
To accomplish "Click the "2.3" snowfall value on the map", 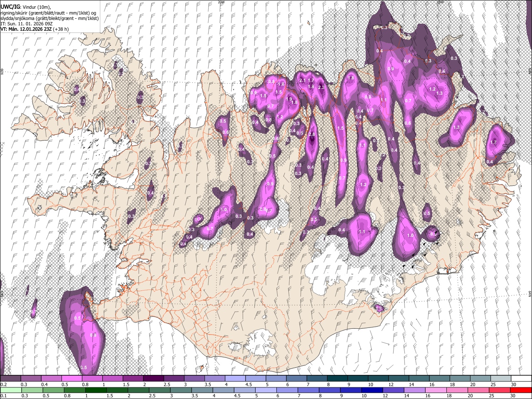I will [x=321, y=87].
